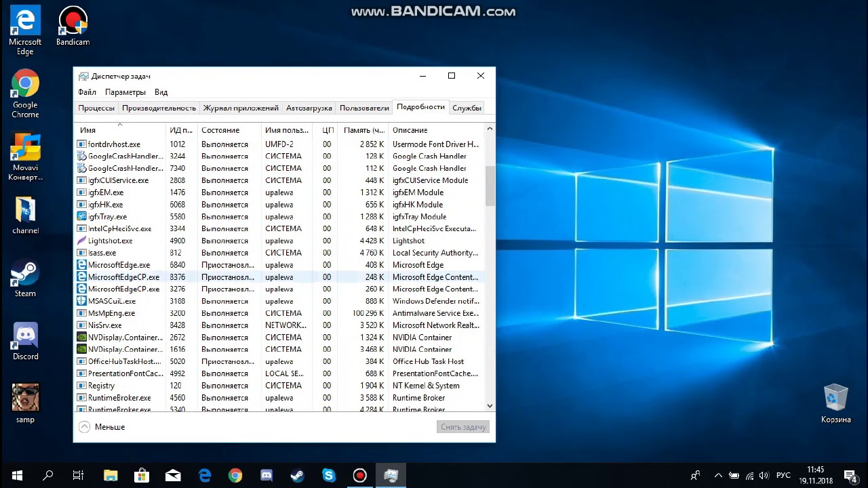Open the Bandicam desktop shortcut
This screenshot has width=868, height=488.
[73, 27]
